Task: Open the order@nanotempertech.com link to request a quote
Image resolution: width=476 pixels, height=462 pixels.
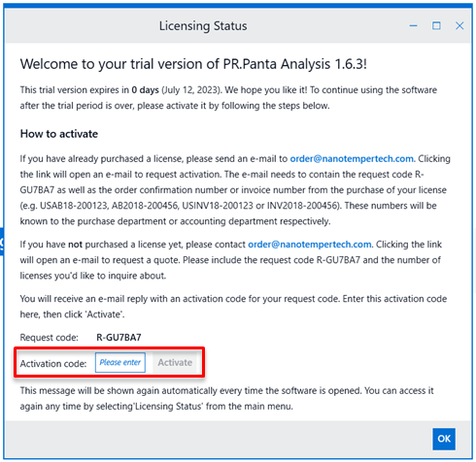Action: pos(310,245)
